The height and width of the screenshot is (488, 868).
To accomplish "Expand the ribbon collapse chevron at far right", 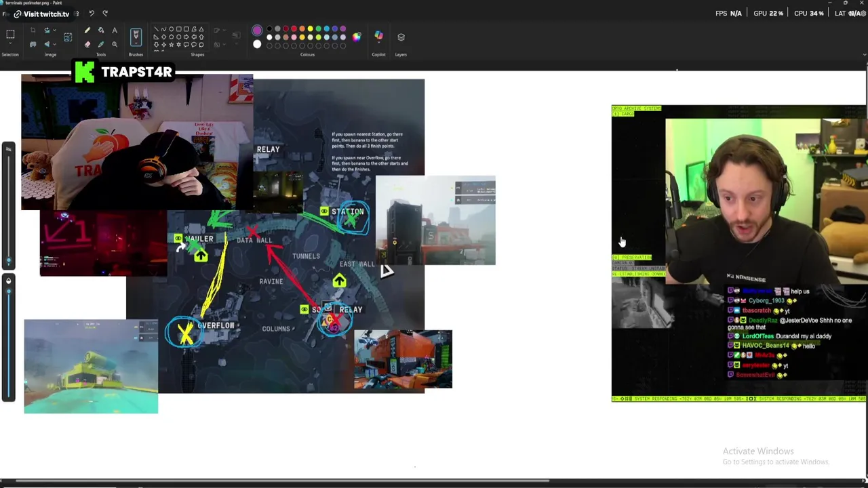I will [864, 54].
